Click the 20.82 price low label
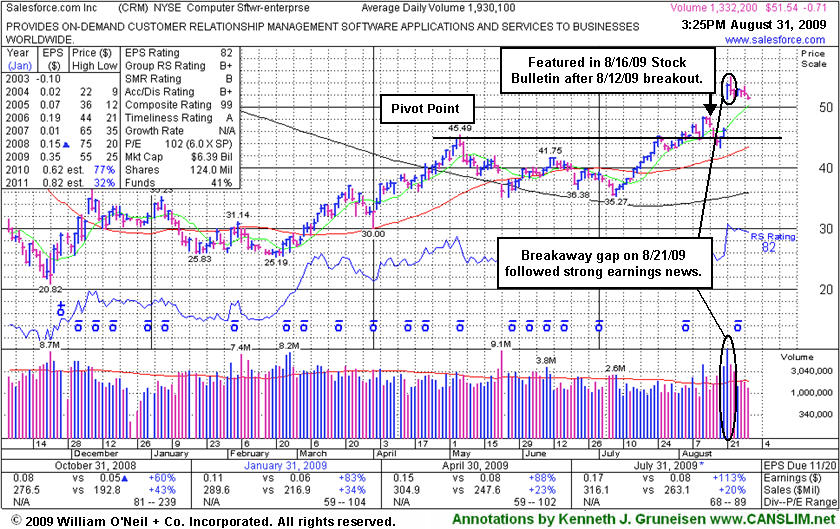840x529 pixels. point(51,289)
